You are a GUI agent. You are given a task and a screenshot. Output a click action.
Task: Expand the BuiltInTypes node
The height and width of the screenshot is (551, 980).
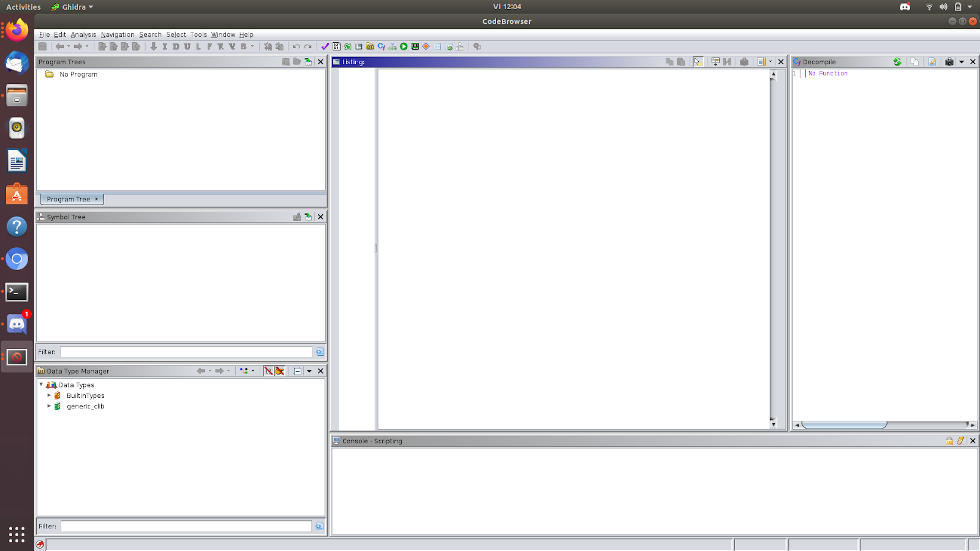click(x=49, y=395)
